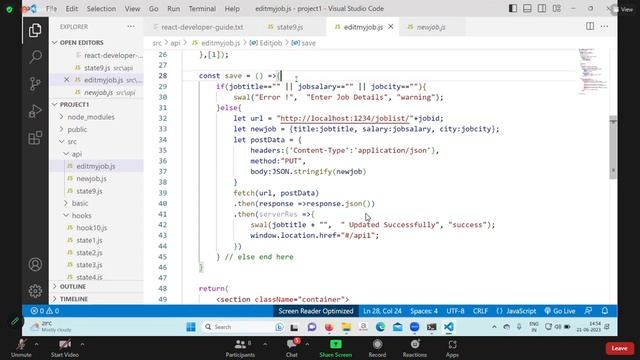
Task: Click the code minimap
Action: 592,72
